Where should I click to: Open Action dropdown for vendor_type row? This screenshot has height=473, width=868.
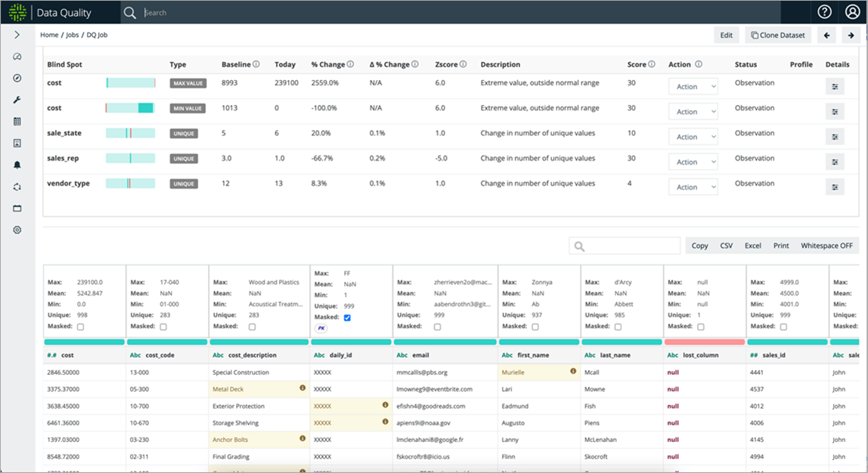coord(693,187)
